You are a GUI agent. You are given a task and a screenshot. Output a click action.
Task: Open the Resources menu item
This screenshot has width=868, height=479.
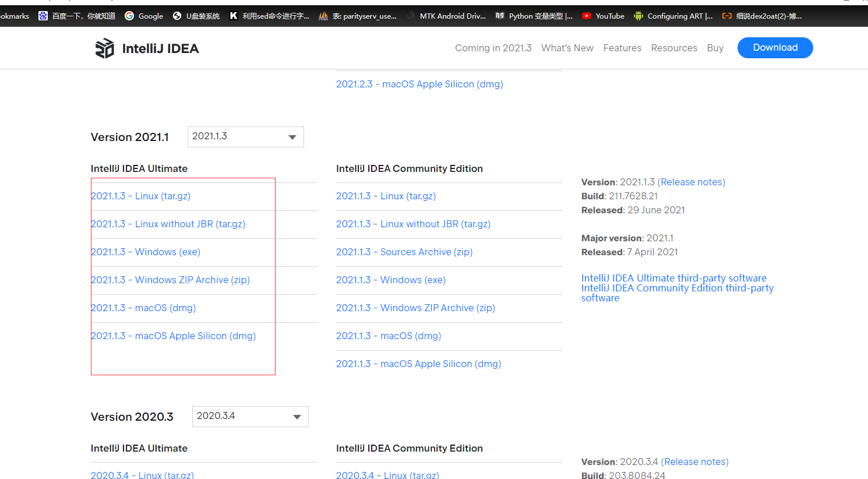coord(674,48)
